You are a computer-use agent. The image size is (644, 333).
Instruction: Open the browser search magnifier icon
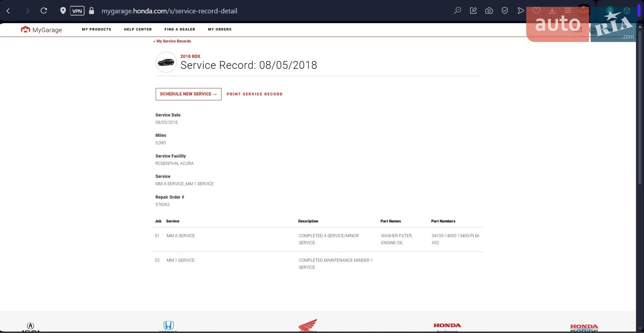tap(458, 11)
